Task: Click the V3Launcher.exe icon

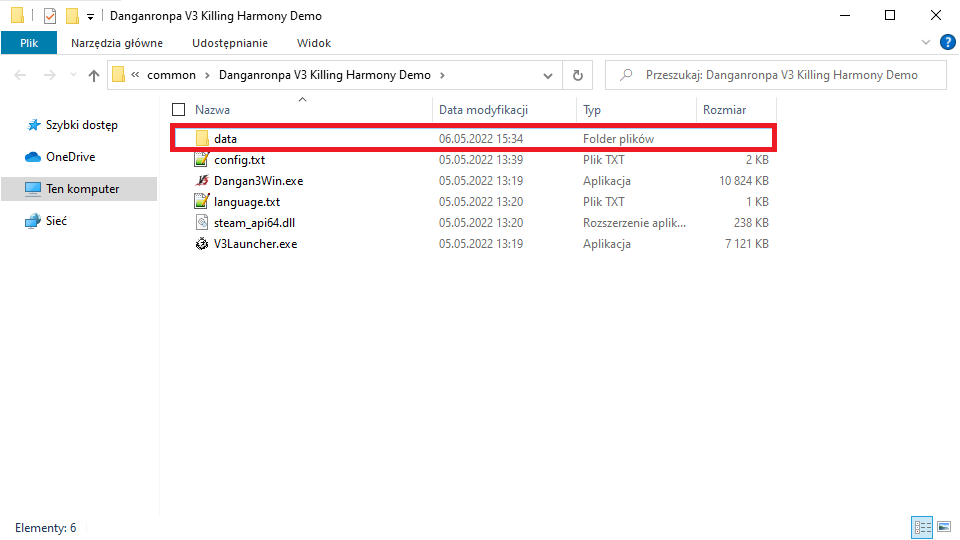Action: [x=202, y=244]
